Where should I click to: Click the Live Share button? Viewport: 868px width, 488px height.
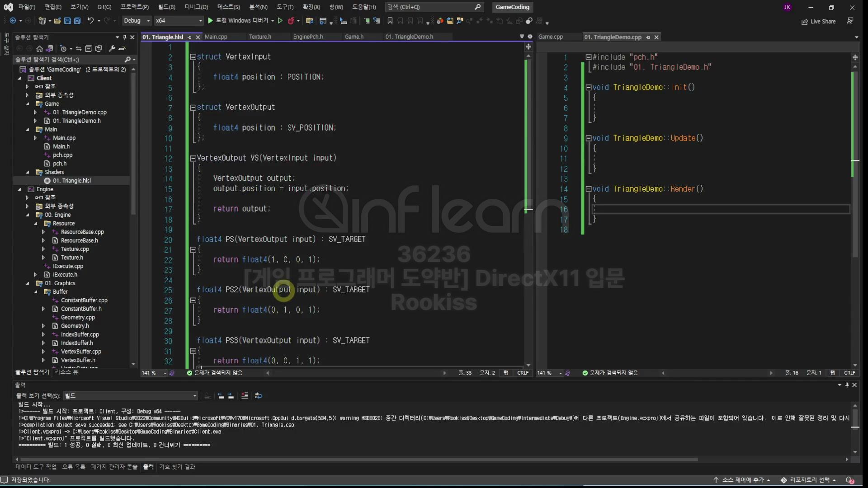pyautogui.click(x=819, y=21)
